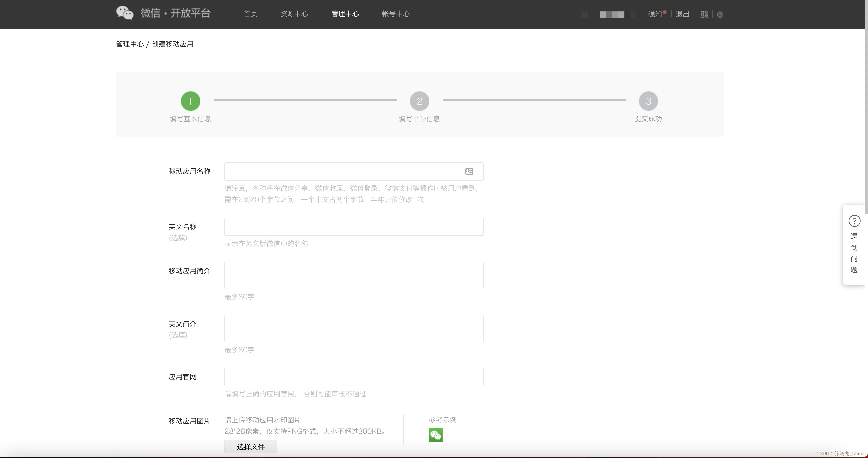The image size is (868, 458).
Task: Click the question mark help icon
Action: click(x=854, y=221)
